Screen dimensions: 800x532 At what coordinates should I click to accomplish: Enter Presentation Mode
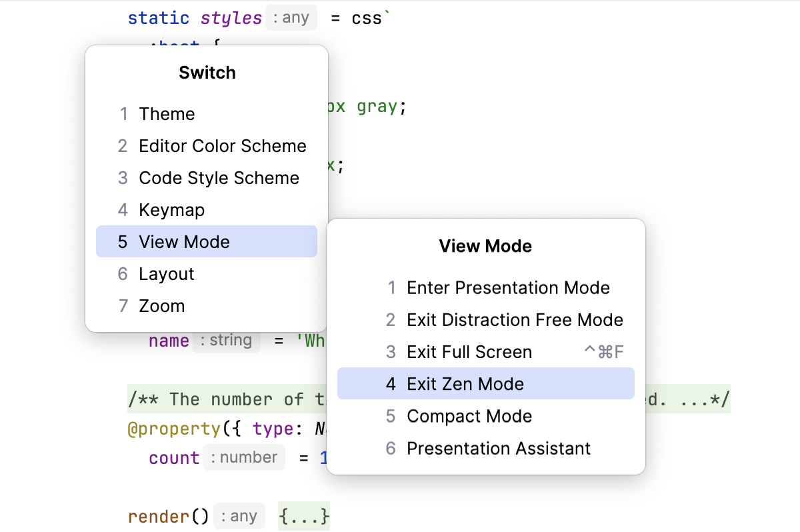coord(508,288)
